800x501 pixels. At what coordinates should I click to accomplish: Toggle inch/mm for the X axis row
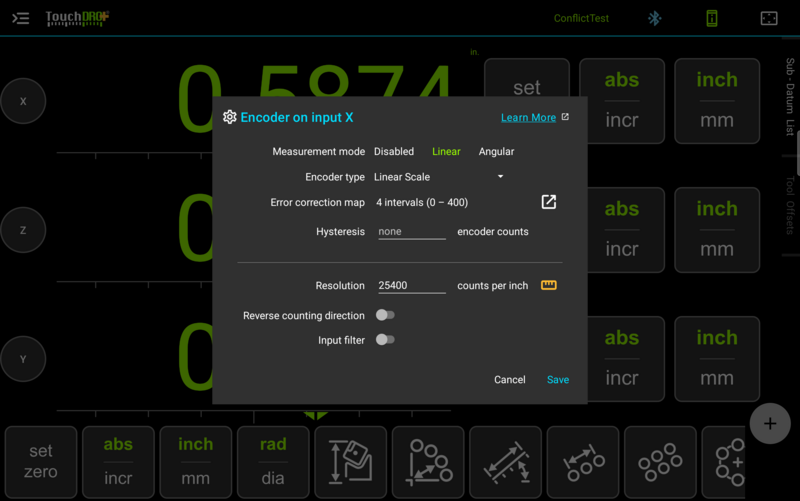tap(717, 101)
